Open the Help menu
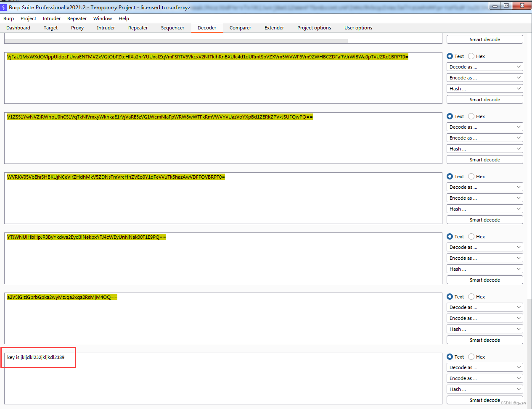The height and width of the screenshot is (409, 532). pyautogui.click(x=124, y=18)
